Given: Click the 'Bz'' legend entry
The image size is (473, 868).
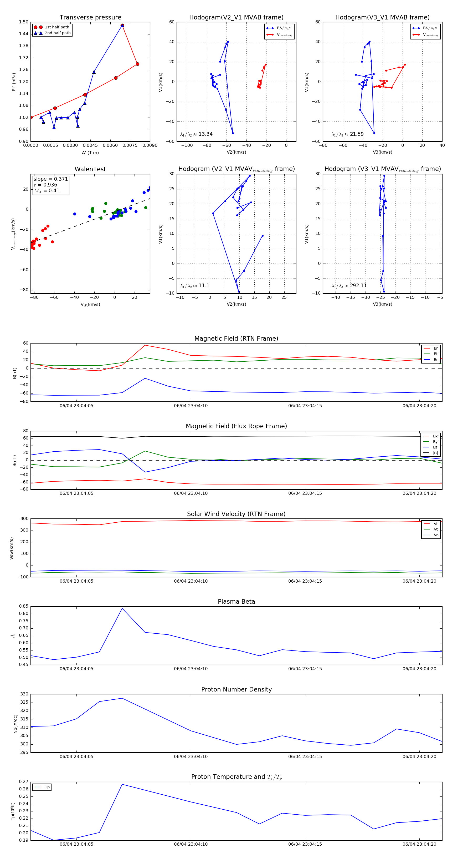Looking at the screenshot, I should coord(431,447).
